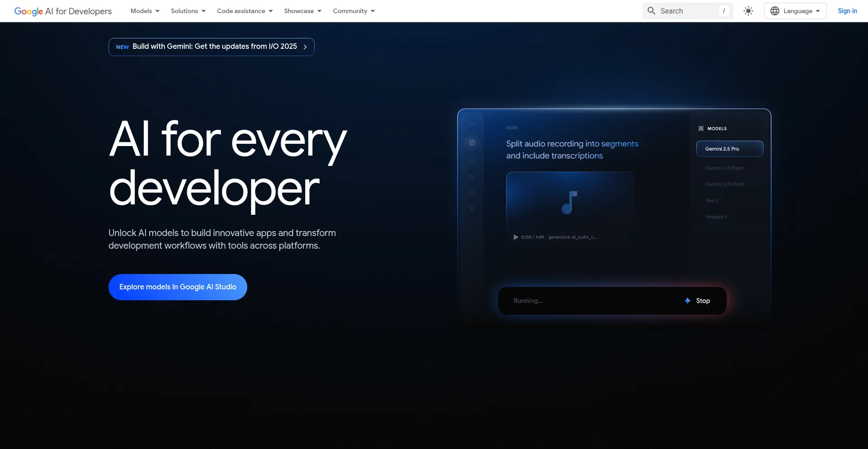Open the Build with Gemini I/O 2025 banner
This screenshot has height=449, width=868.
pos(211,47)
